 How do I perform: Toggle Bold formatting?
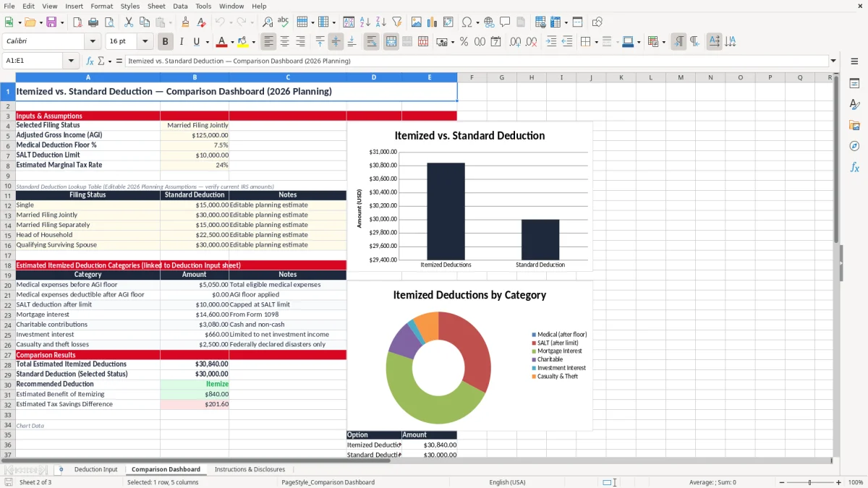[165, 42]
